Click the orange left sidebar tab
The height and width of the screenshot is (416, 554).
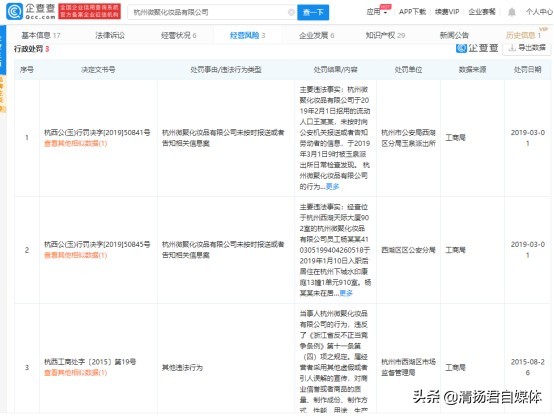click(3, 94)
